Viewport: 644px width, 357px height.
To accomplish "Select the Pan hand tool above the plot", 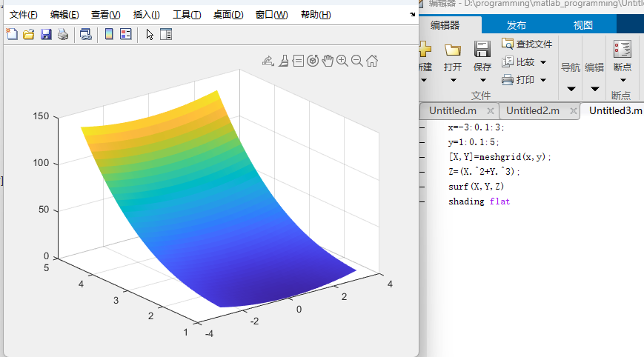I will (x=328, y=61).
